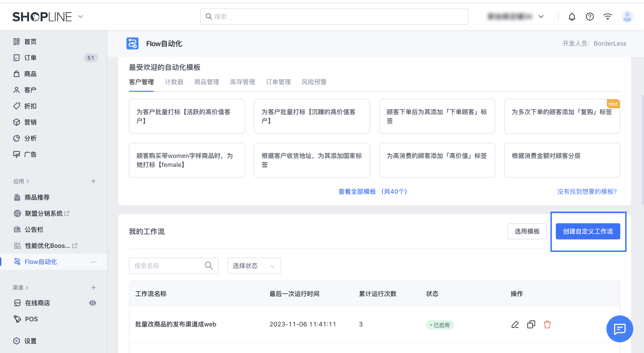Click the edit pencil icon for workflow
Screen dimensions: 644x353
coord(515,324)
